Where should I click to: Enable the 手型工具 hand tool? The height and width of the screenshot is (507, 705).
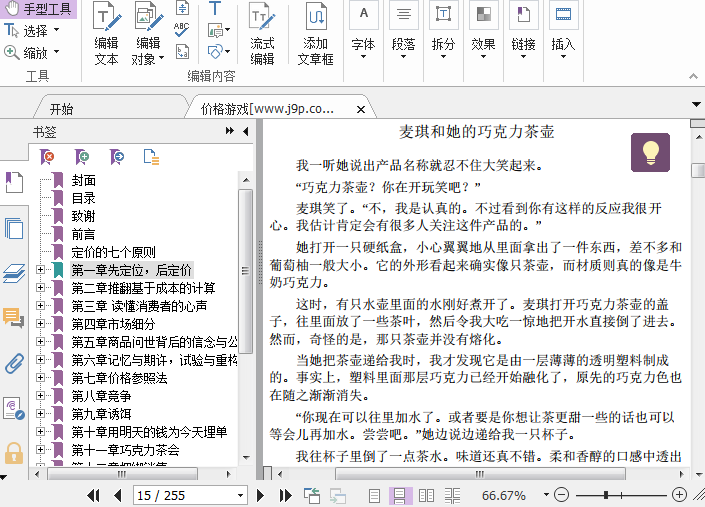[39, 10]
